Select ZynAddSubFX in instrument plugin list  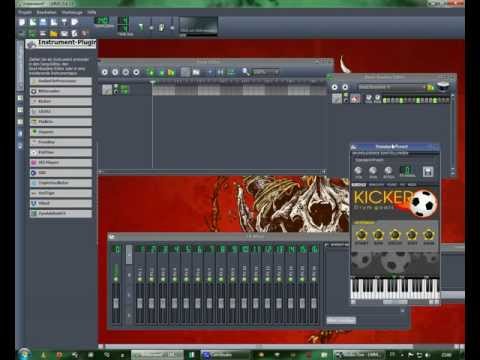(x=61, y=213)
